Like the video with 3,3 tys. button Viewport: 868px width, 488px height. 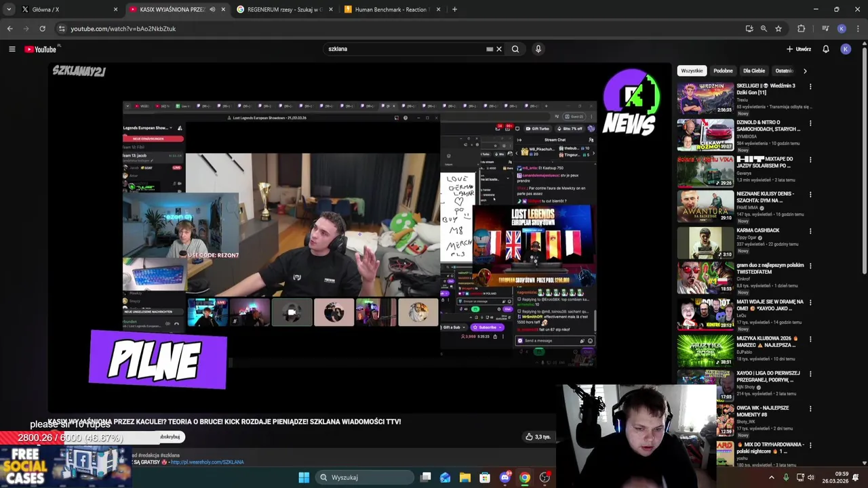tap(538, 436)
